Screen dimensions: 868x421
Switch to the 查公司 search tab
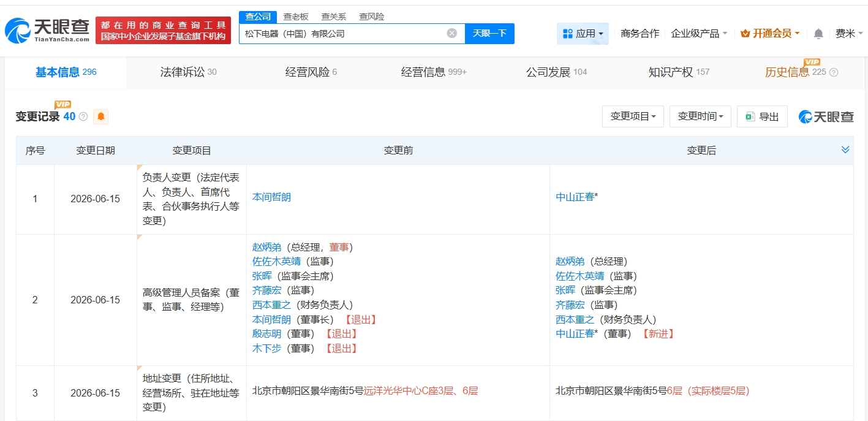258,17
